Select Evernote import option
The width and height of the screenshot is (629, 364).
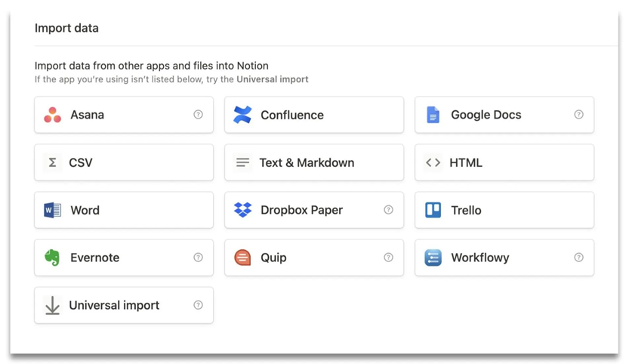(124, 258)
